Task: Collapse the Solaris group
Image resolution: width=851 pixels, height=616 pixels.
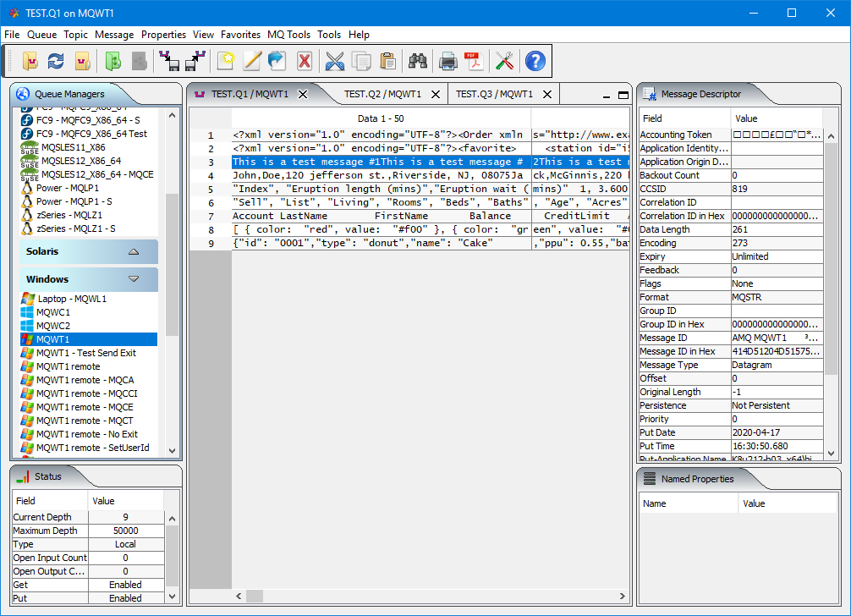Action: (134, 252)
